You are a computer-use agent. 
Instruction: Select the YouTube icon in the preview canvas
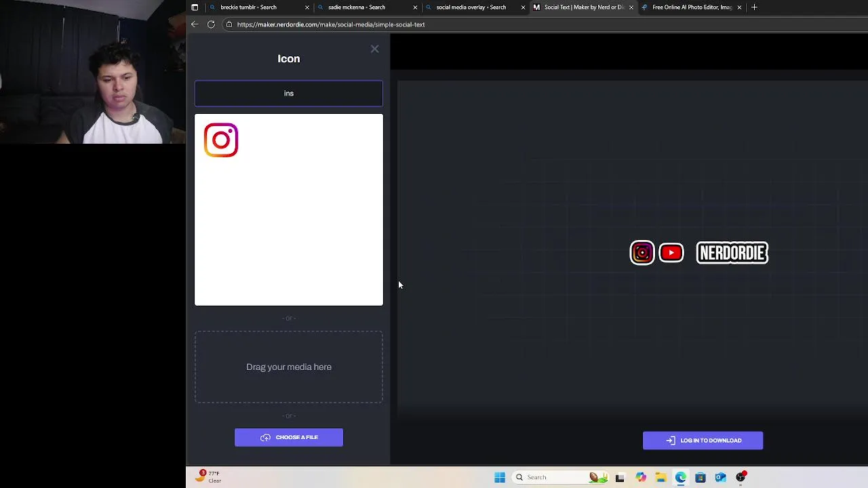pyautogui.click(x=671, y=253)
